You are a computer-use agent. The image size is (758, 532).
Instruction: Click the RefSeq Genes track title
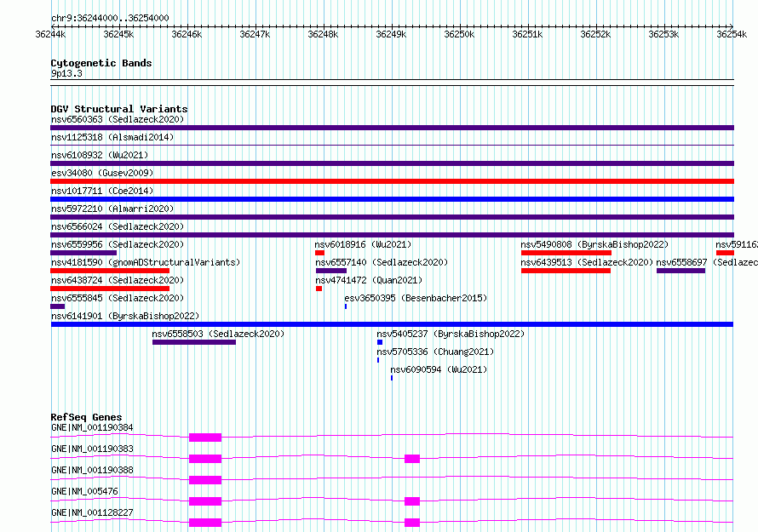(86, 417)
